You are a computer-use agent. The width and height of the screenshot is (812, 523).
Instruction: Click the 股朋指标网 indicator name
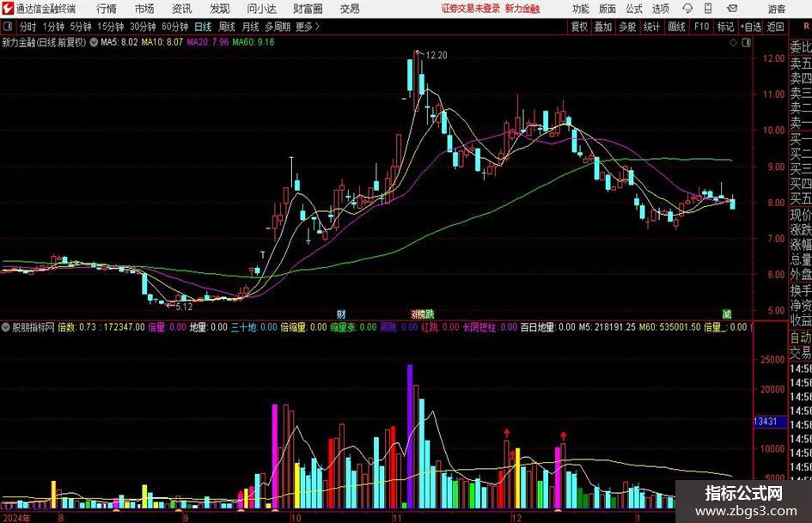tap(34, 327)
